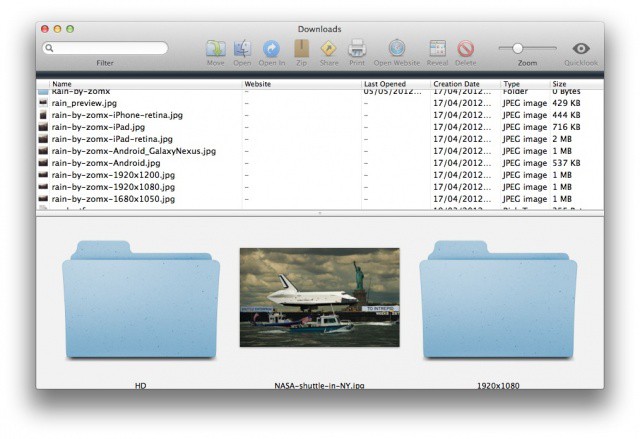Screen dimensions: 640x439
Task: Click the Delete toolbar icon
Action: (x=466, y=48)
